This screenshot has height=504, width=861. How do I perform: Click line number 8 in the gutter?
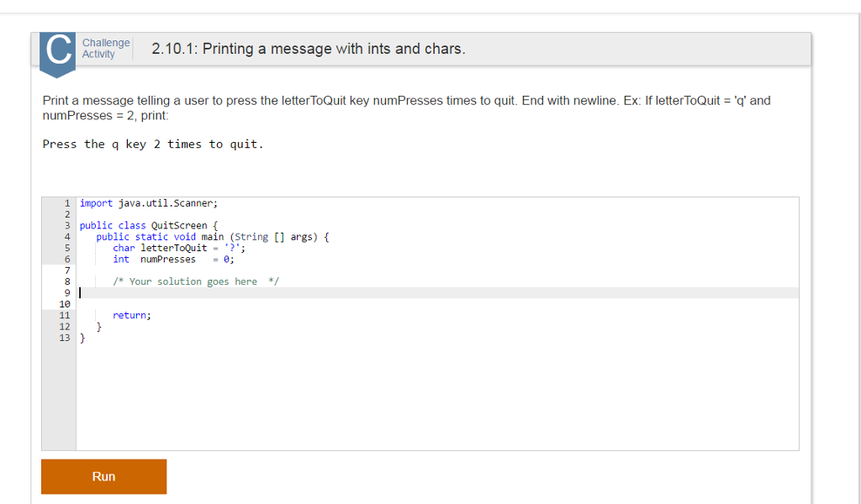pos(66,281)
